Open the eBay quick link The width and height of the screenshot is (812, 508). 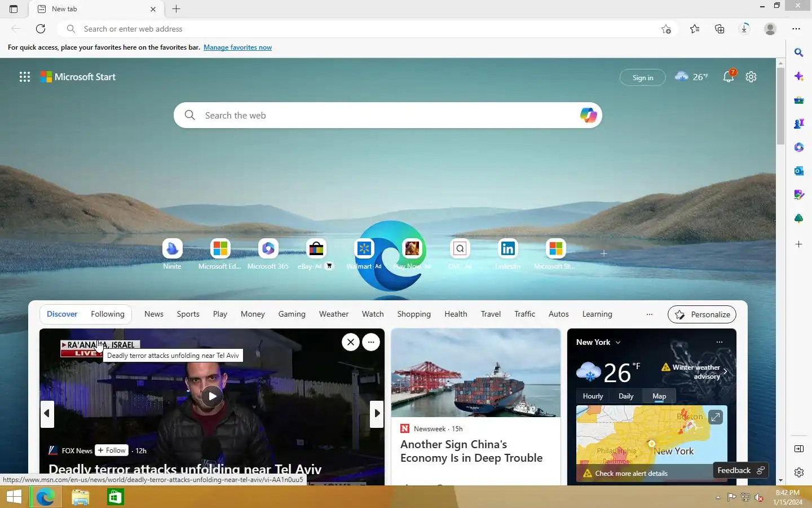316,253
